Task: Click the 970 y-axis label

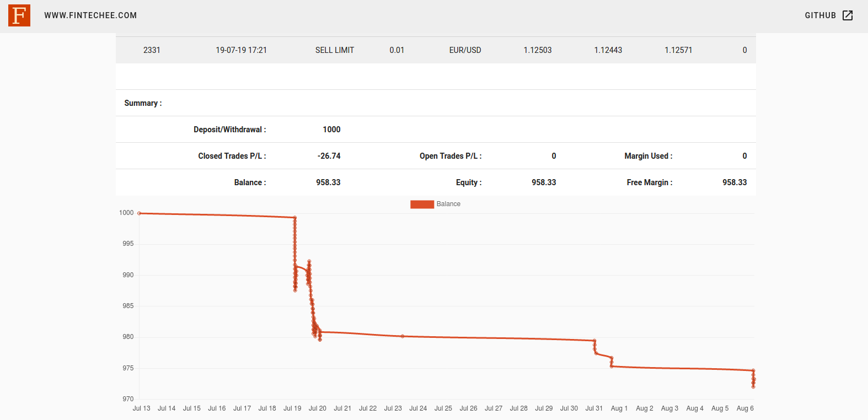Action: [x=128, y=399]
